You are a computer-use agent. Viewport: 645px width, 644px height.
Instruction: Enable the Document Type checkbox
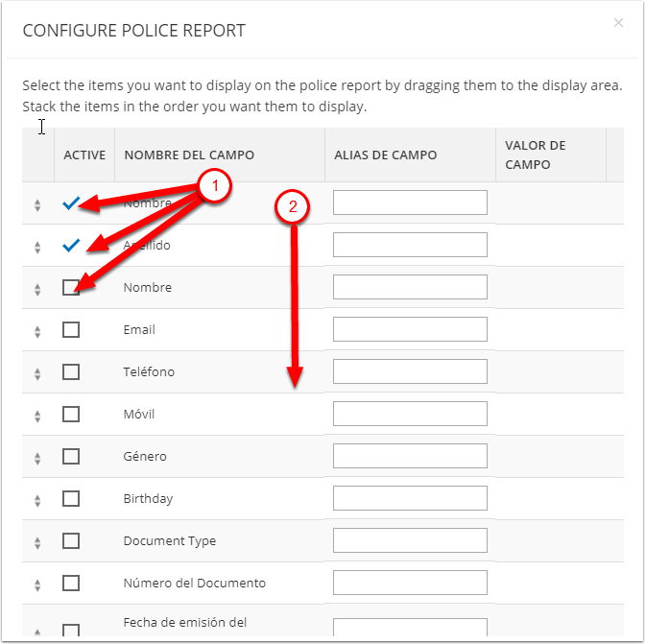click(71, 541)
